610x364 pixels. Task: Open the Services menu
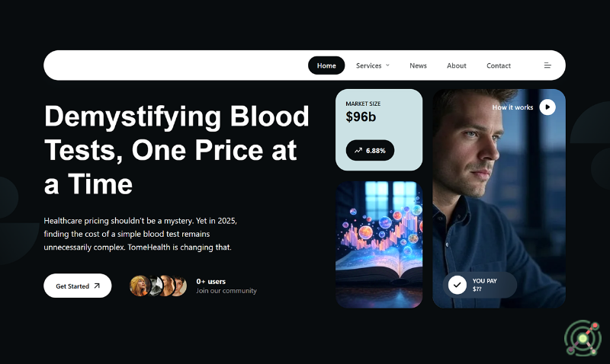tap(373, 65)
